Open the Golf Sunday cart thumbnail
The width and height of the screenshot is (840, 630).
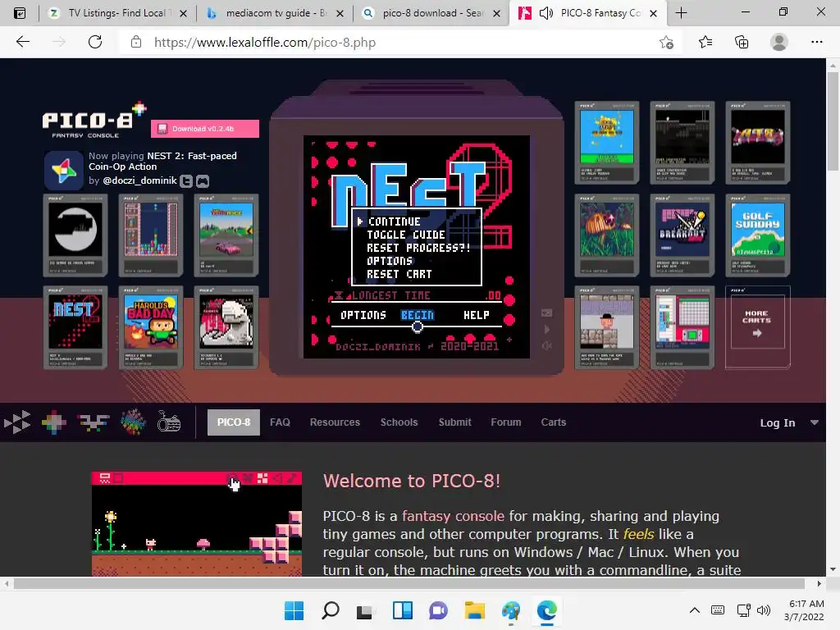tap(757, 235)
